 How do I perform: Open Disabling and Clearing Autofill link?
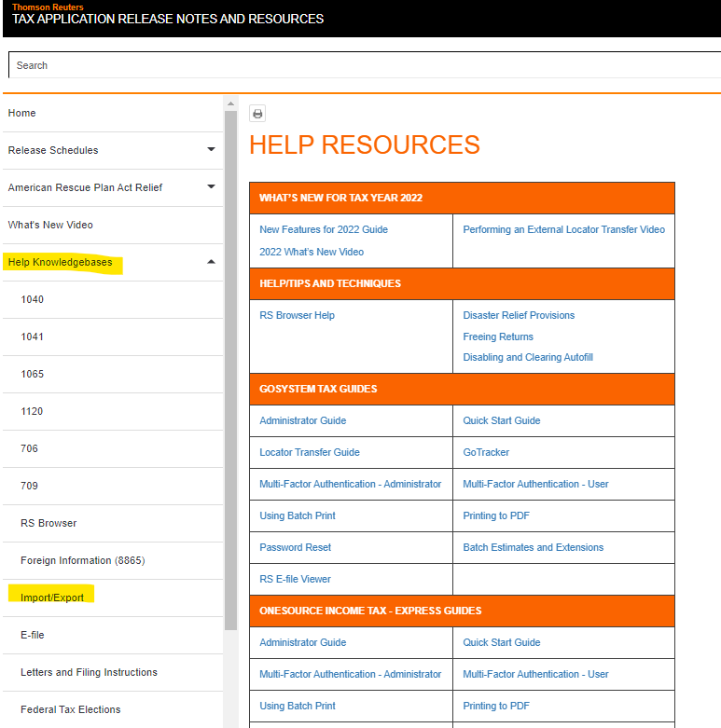(528, 357)
